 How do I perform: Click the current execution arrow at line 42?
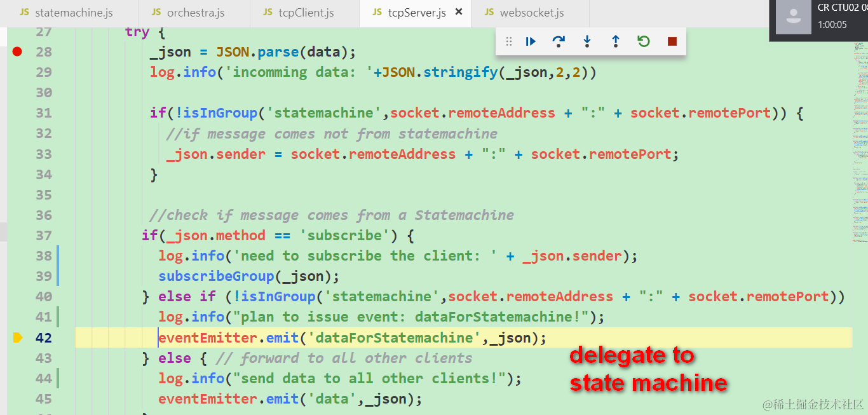pyautogui.click(x=17, y=337)
